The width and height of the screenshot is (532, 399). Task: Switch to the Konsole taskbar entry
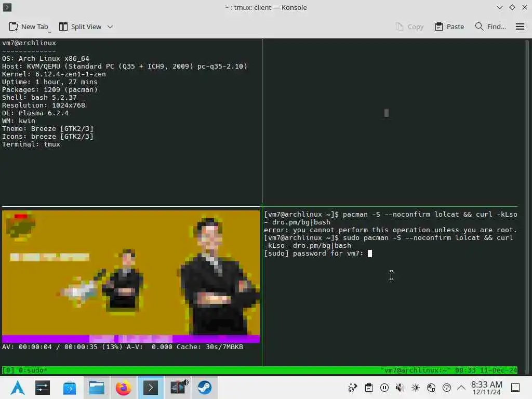click(x=150, y=388)
